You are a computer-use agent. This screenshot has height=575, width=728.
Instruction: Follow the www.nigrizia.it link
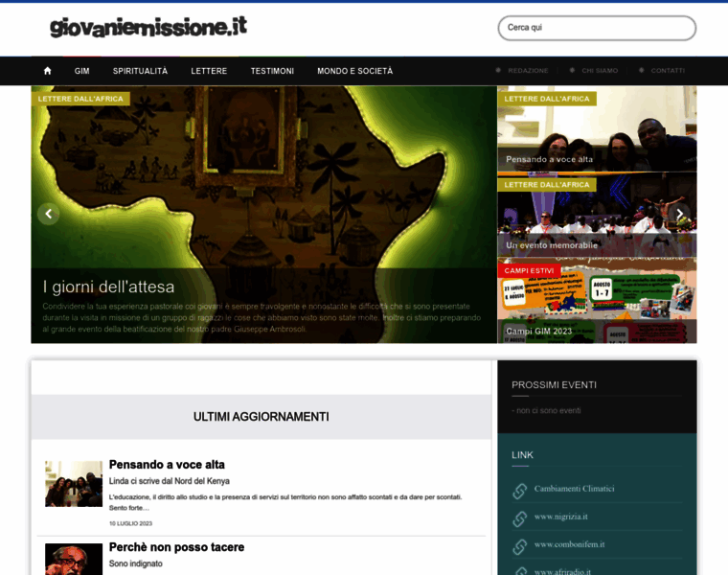coord(561,517)
